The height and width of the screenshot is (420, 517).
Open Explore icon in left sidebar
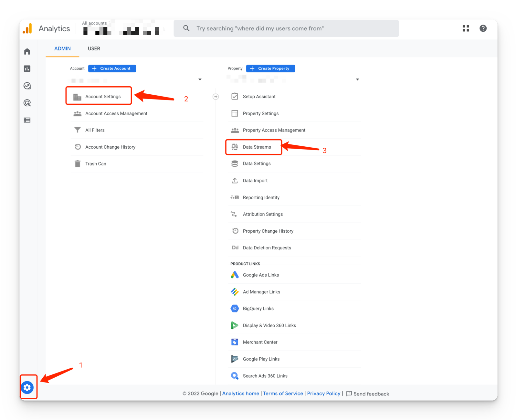(27, 86)
